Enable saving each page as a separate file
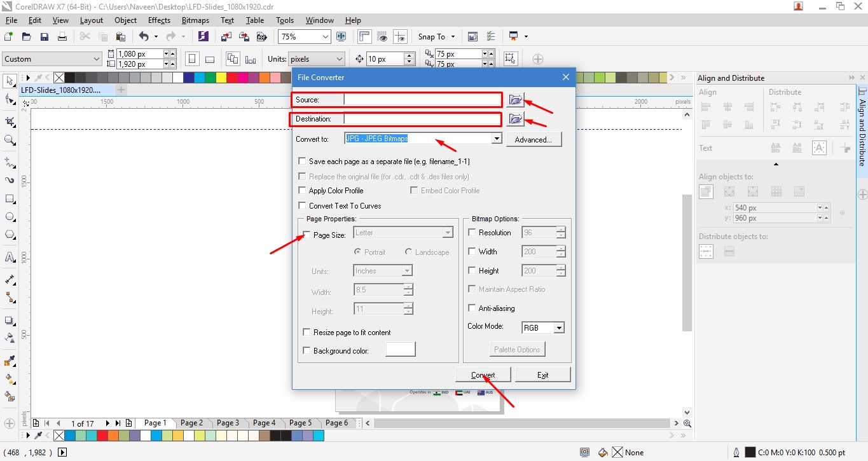Image resolution: width=868 pixels, height=461 pixels. tap(302, 161)
